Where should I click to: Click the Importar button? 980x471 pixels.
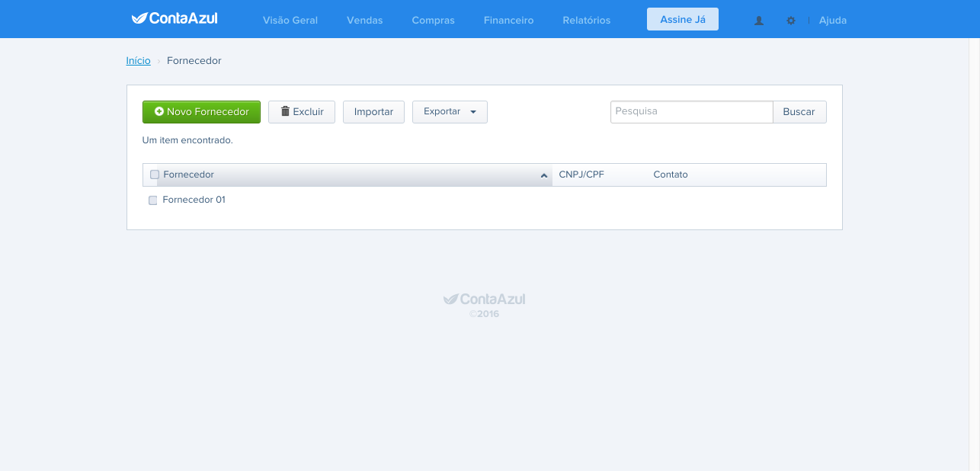pyautogui.click(x=373, y=112)
